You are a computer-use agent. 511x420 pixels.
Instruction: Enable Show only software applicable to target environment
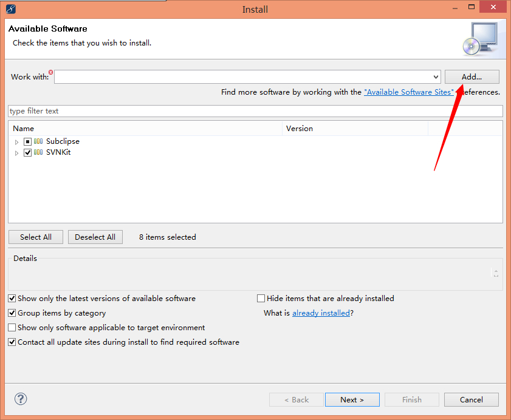pos(12,328)
